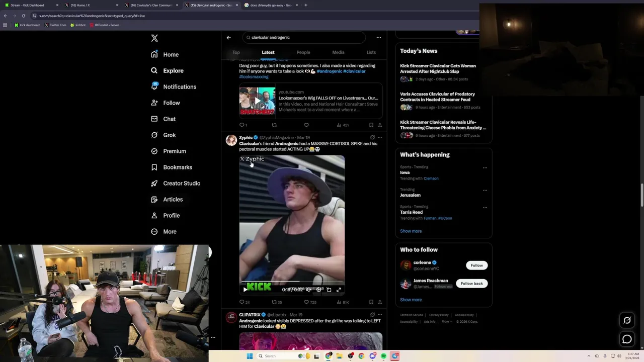
Task: Open Articles in the sidebar
Action: (x=167, y=199)
